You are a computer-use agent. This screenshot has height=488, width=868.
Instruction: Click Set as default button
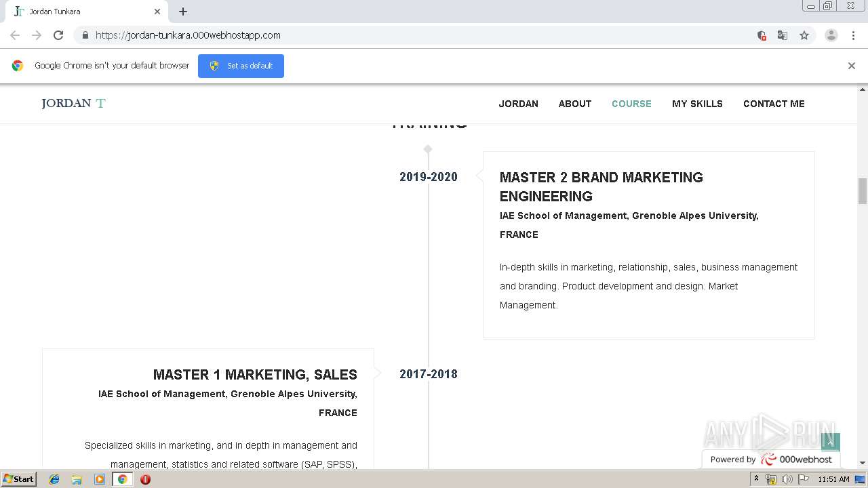tap(241, 66)
